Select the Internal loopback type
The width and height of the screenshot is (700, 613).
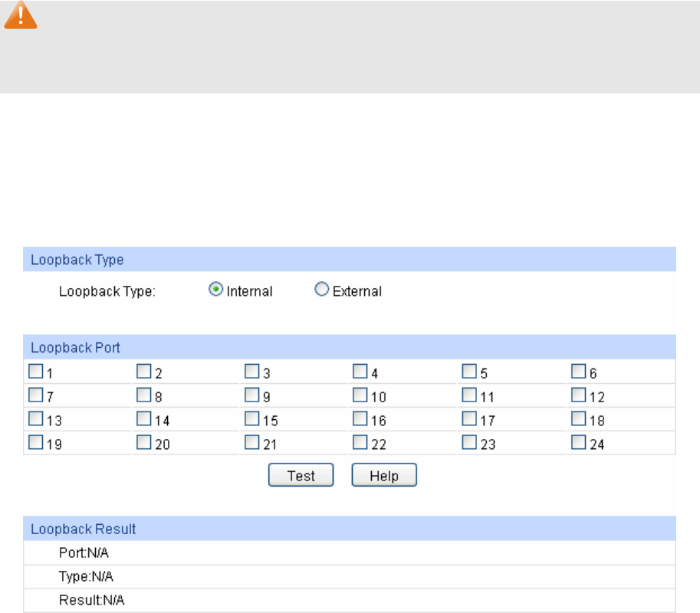[216, 290]
